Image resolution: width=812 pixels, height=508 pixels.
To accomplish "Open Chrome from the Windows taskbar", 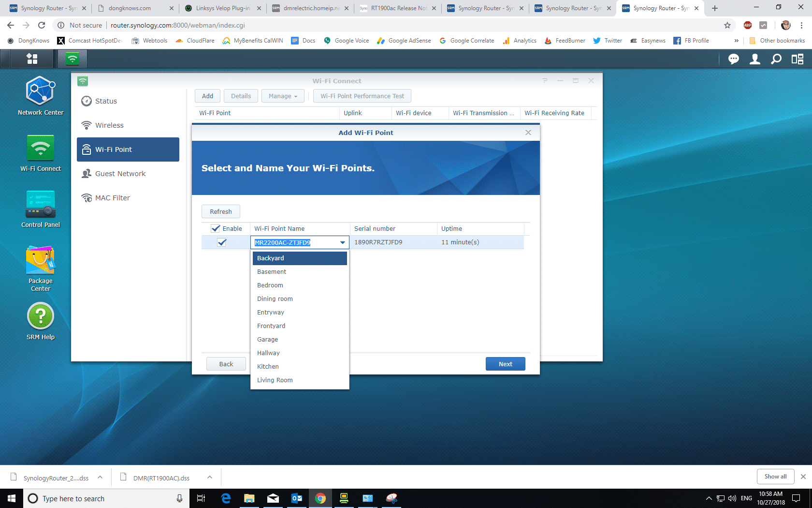I will [x=320, y=498].
